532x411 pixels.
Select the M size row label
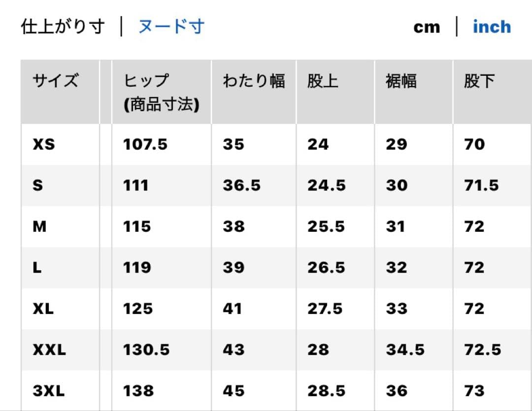39,226
